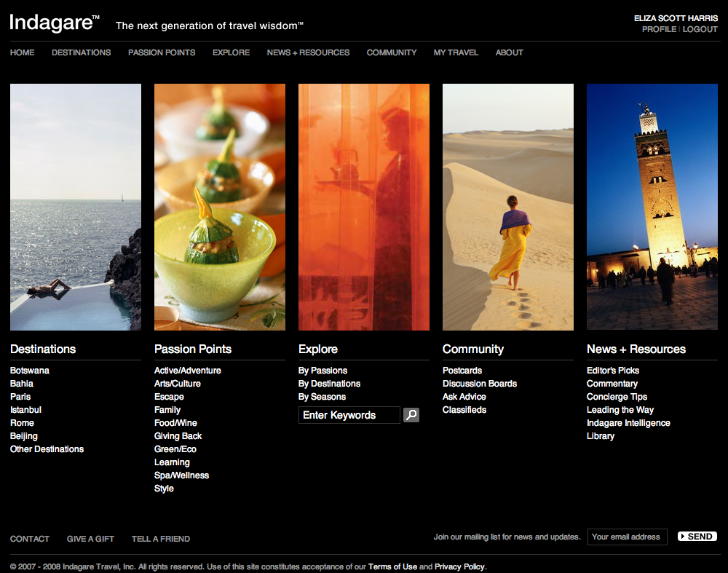Click the Community desert dunes image

[508, 207]
